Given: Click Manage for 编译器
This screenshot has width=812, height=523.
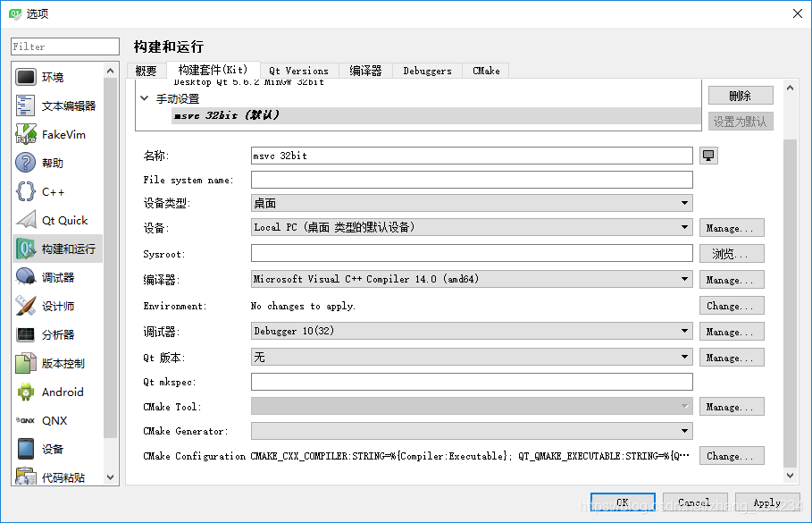Looking at the screenshot, I should [732, 280].
